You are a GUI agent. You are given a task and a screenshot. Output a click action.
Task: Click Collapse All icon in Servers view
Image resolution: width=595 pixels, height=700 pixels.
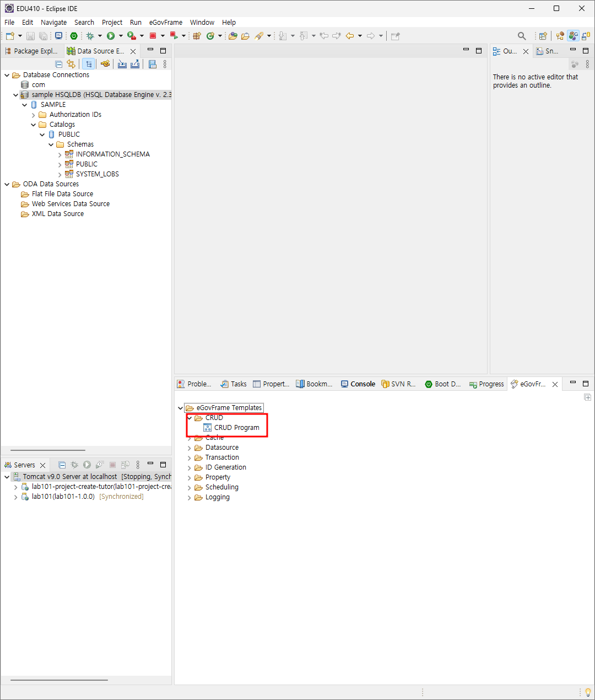click(62, 465)
